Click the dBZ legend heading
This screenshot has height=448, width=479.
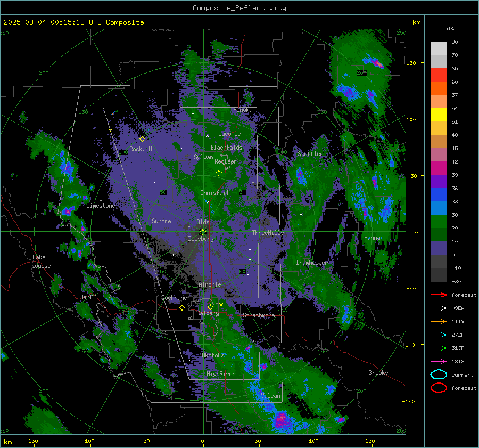click(x=451, y=28)
